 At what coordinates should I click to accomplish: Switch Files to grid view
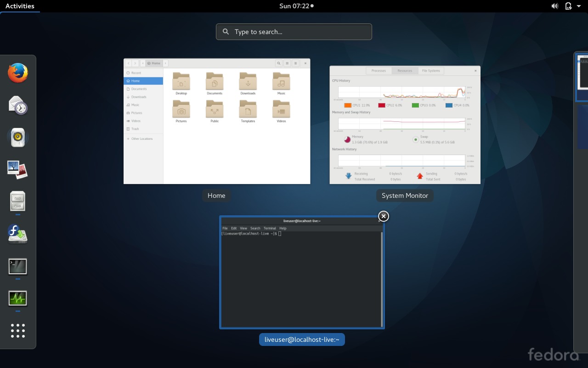pyautogui.click(x=287, y=63)
